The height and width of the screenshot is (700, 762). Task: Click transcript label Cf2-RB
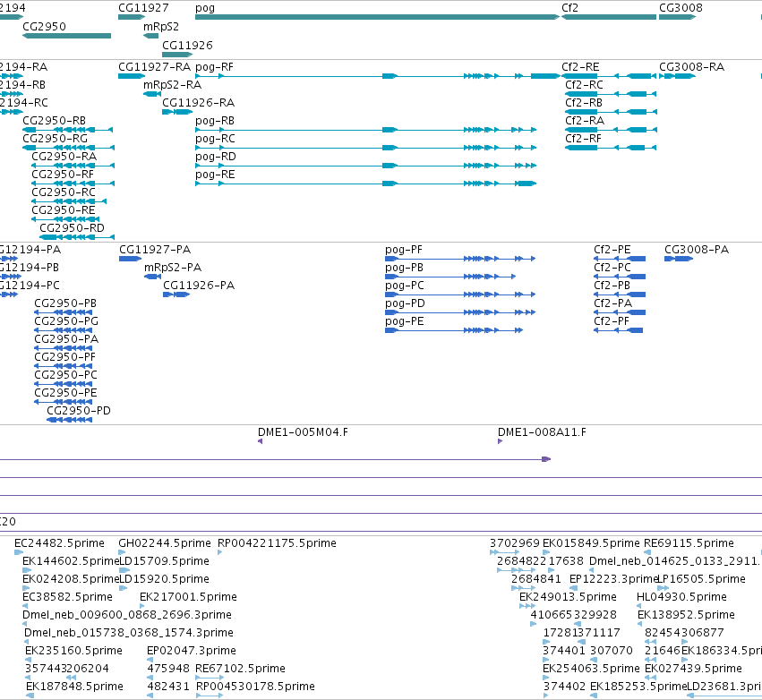click(x=584, y=103)
